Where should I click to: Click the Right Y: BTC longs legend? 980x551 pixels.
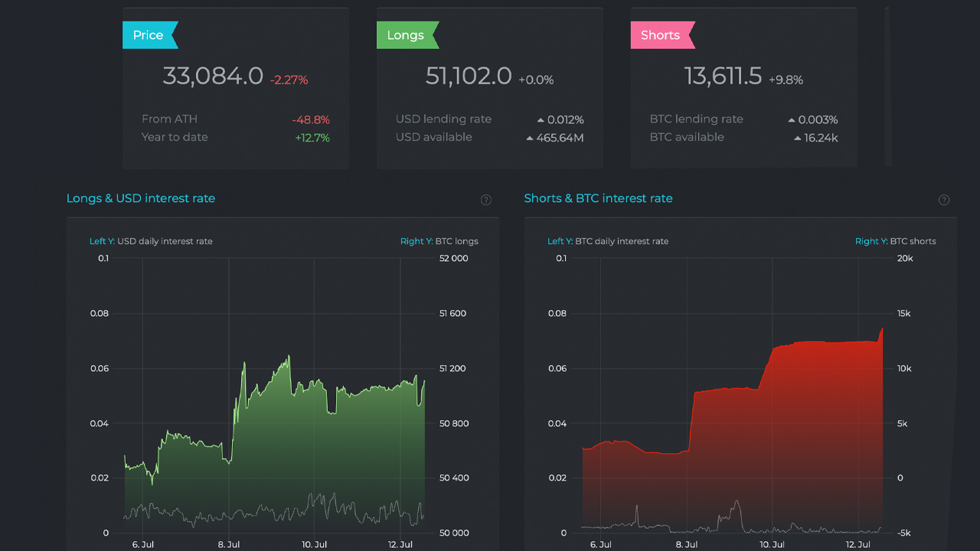[x=439, y=241]
